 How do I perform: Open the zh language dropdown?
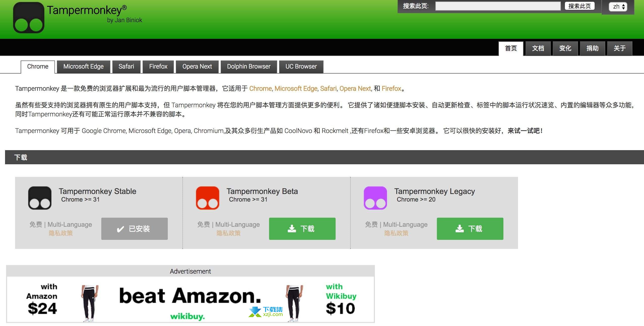pyautogui.click(x=618, y=7)
